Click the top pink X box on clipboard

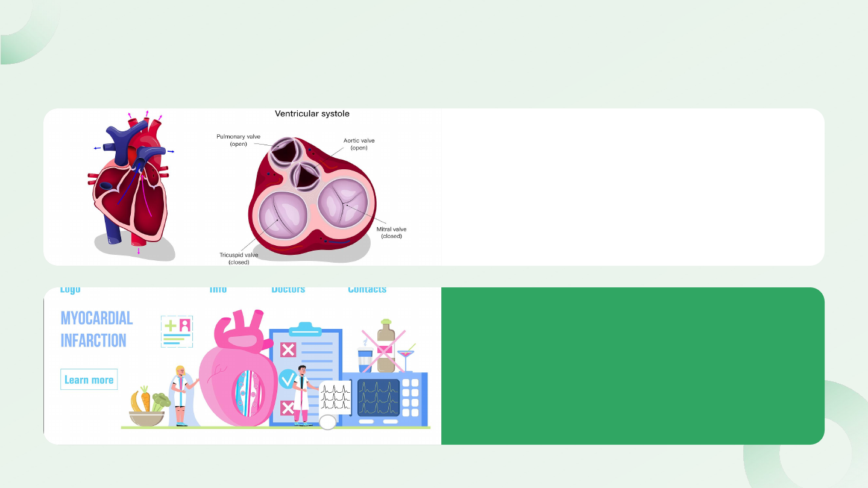(x=288, y=349)
